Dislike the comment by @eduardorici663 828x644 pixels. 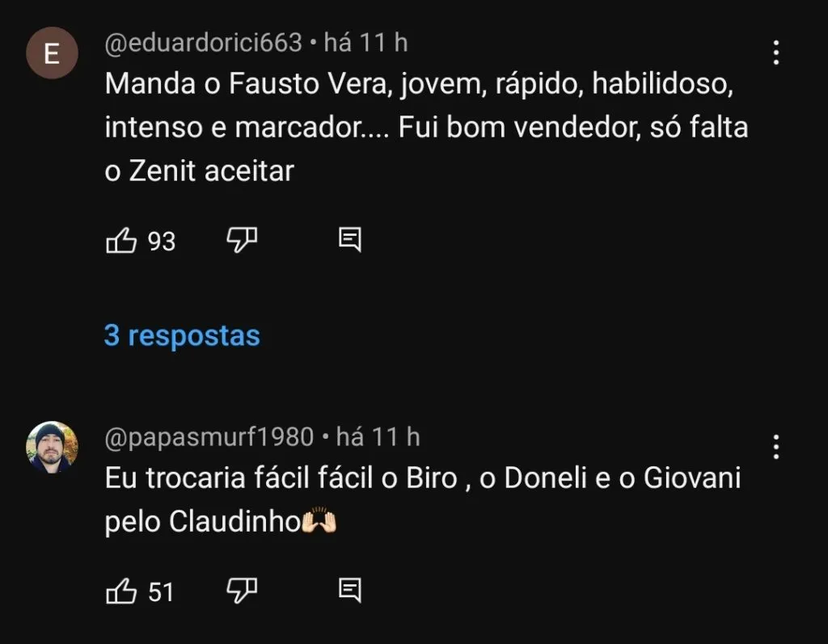coord(243,239)
